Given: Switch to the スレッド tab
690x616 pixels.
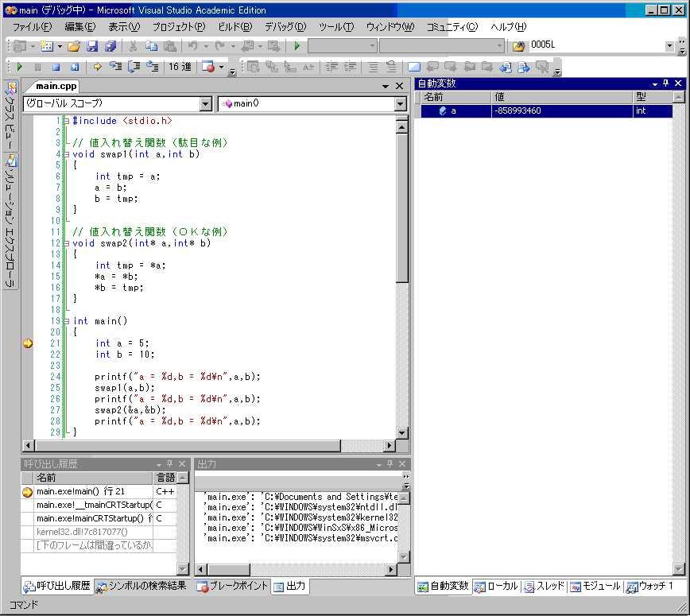Looking at the screenshot, I should [x=545, y=587].
